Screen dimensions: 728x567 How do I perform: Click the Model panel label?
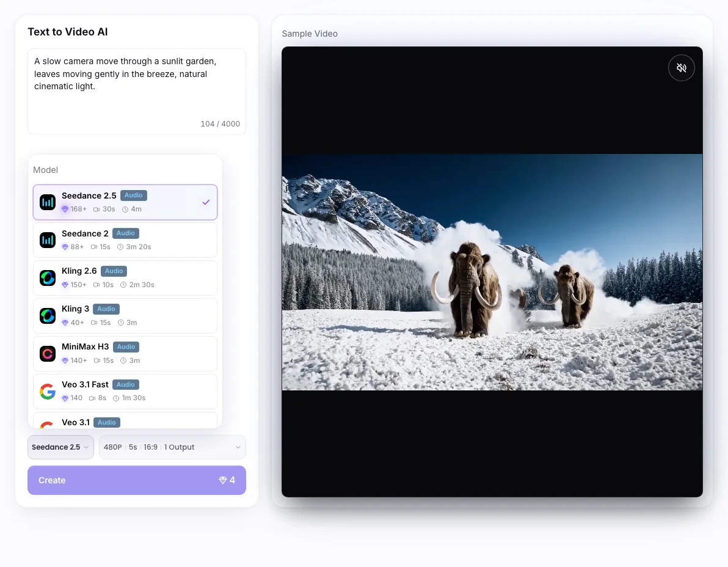[x=45, y=170]
